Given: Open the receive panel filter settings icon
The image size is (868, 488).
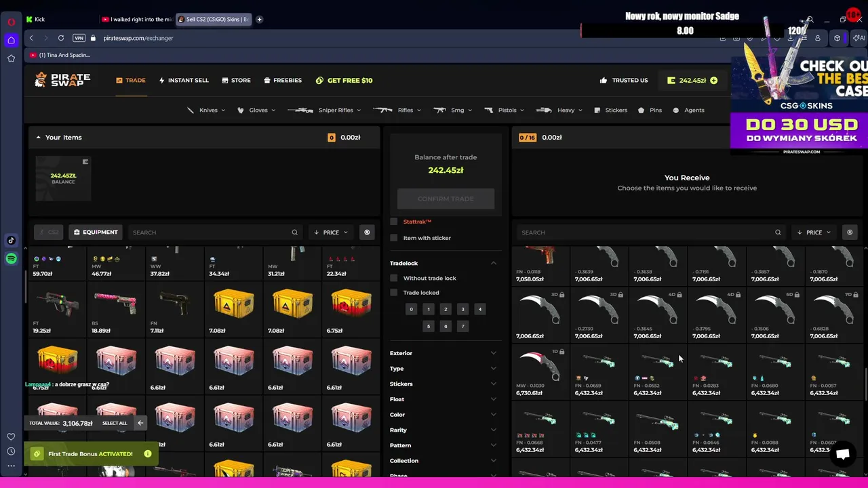Looking at the screenshot, I should [x=850, y=232].
